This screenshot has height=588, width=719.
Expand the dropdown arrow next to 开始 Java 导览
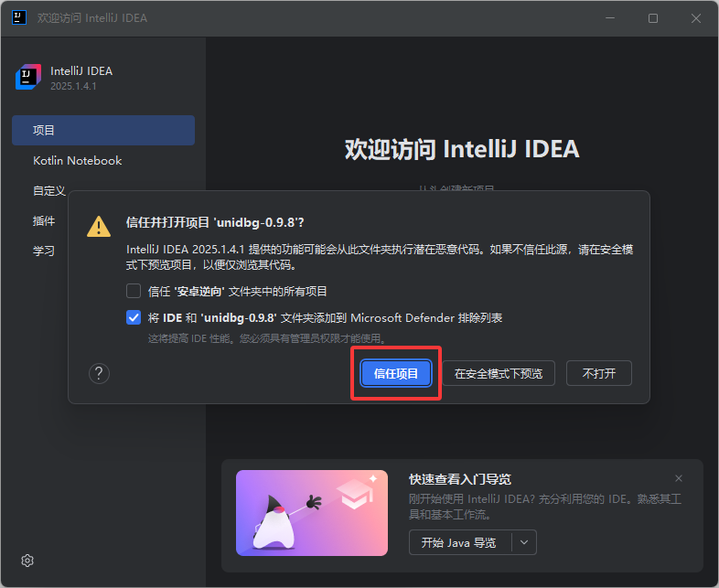[524, 542]
